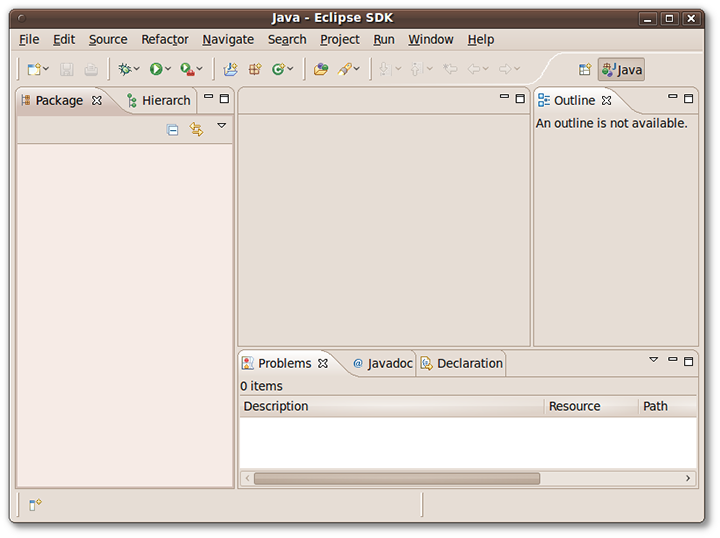The width and height of the screenshot is (720, 538).
Task: Open the Project menu
Action: [x=340, y=40]
